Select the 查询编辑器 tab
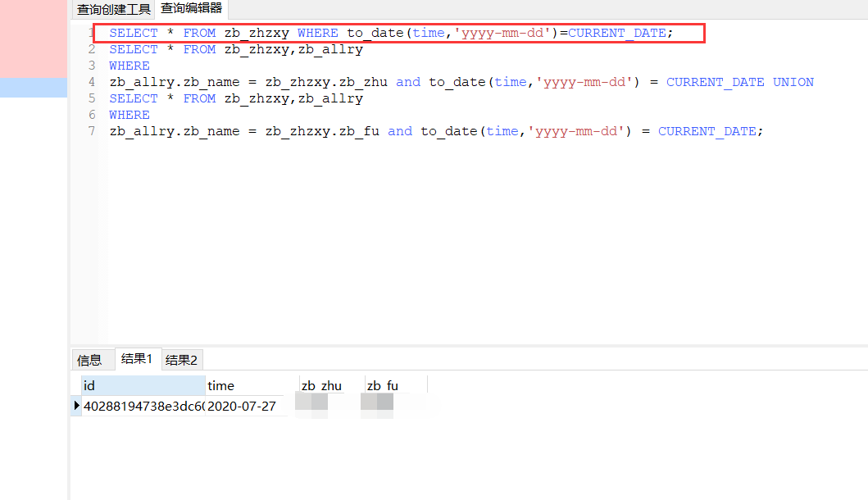 coord(192,9)
